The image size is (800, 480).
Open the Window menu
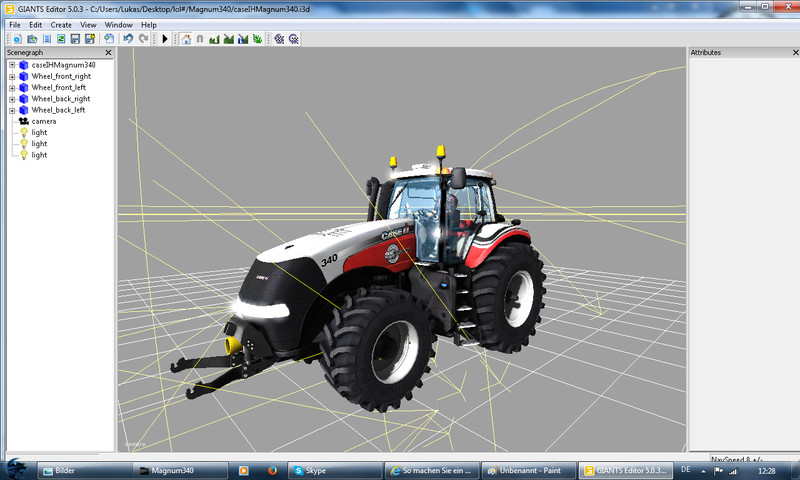118,24
